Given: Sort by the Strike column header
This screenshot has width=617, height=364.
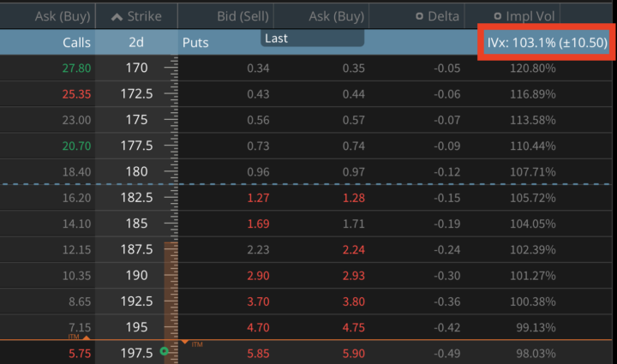Looking at the screenshot, I should (136, 16).
